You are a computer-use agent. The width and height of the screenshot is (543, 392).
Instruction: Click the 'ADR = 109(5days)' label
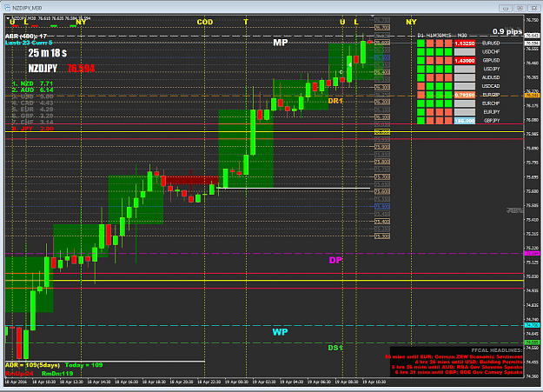point(32,365)
